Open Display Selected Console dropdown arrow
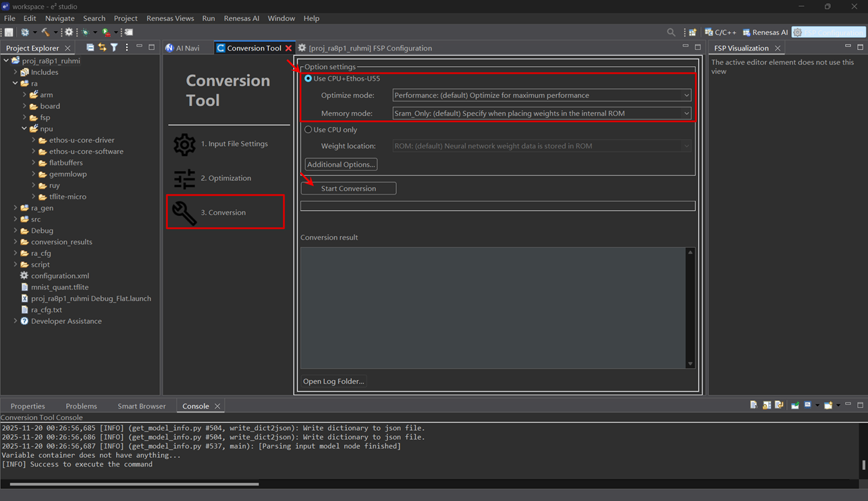 [x=817, y=405]
